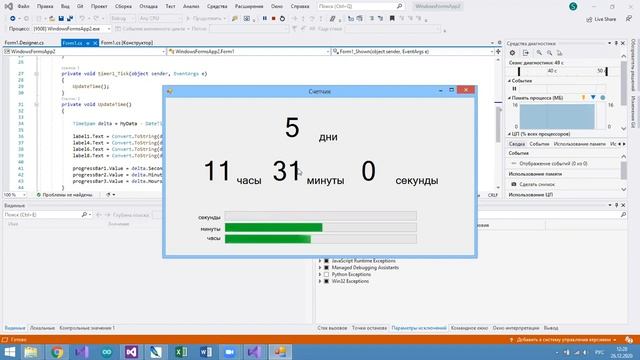Restart the debugging session
The height and width of the screenshot is (360, 640).
[282, 18]
